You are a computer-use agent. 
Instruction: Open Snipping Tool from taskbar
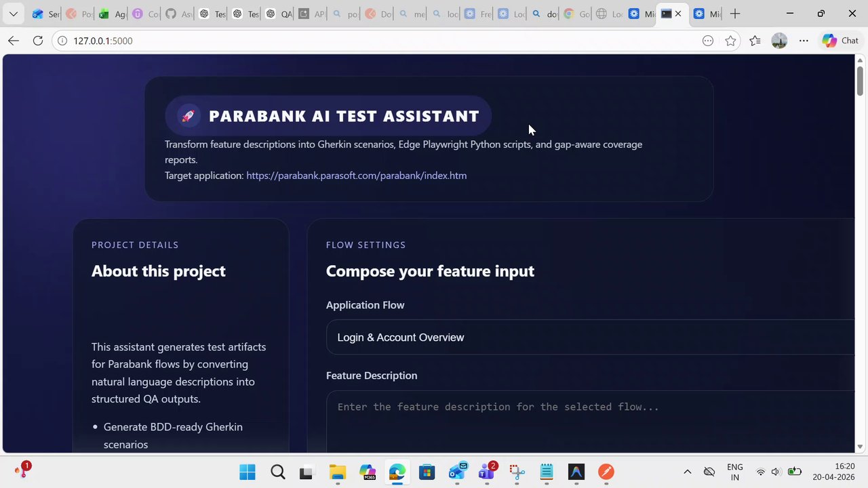tap(517, 472)
